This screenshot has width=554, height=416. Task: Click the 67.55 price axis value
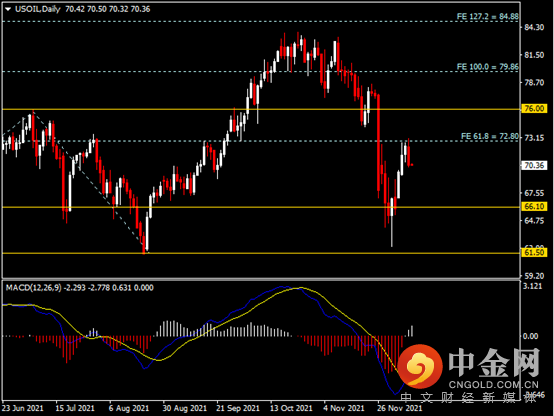[x=534, y=193]
